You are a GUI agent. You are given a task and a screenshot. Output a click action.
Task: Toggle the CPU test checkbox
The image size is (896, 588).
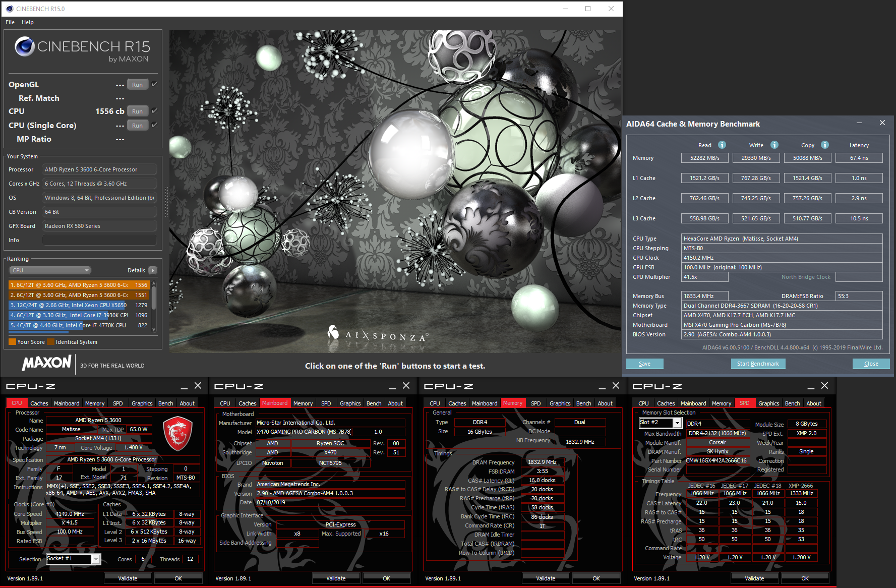pos(155,111)
